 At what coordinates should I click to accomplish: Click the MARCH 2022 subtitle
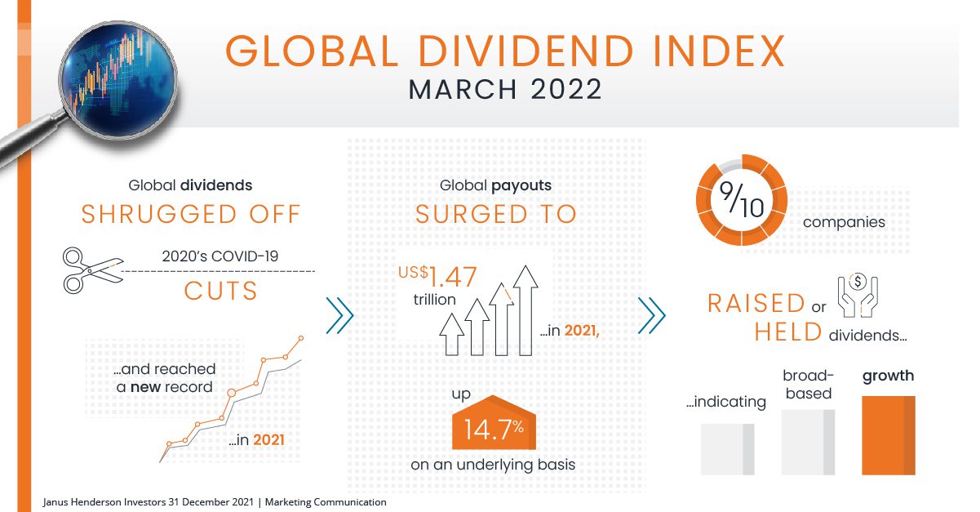click(x=505, y=89)
